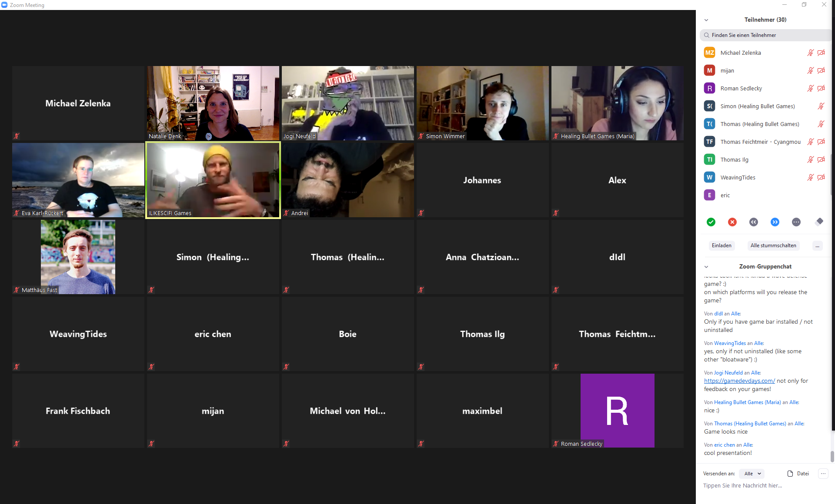835x504 pixels.
Task: Select Andrei's video tile
Action: (x=348, y=180)
